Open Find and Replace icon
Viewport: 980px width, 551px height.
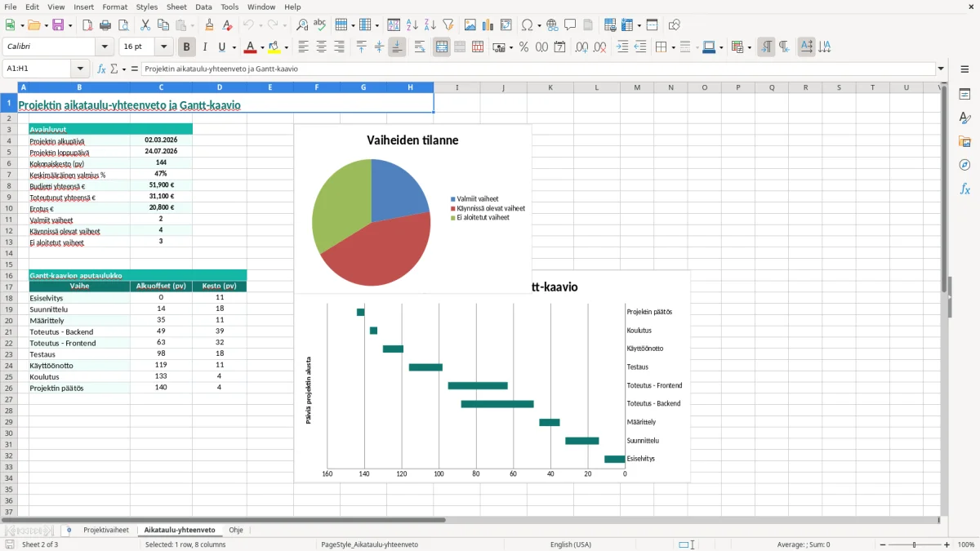[302, 25]
